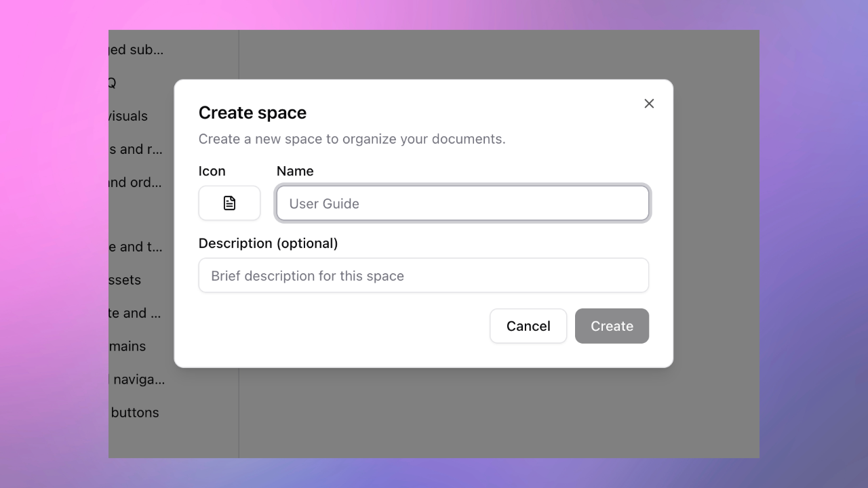Open the 'visuals' sidebar page
Image resolution: width=868 pixels, height=488 pixels.
tap(129, 116)
